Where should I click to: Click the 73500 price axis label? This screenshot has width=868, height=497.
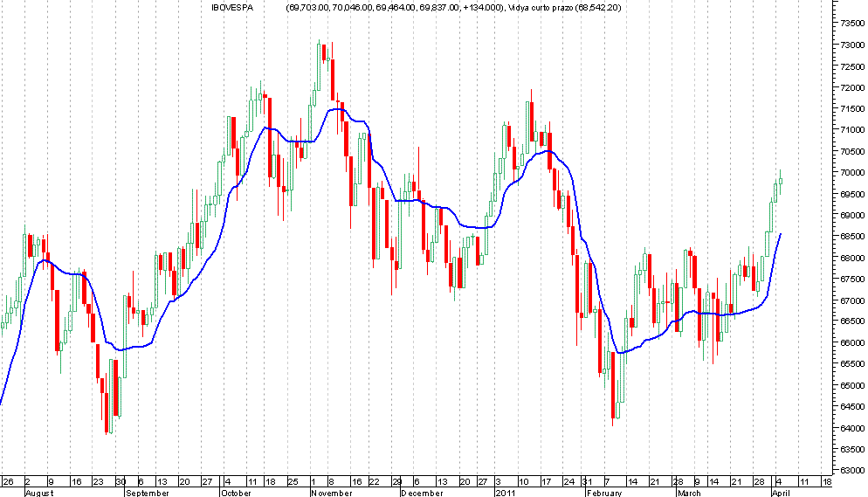pos(847,24)
